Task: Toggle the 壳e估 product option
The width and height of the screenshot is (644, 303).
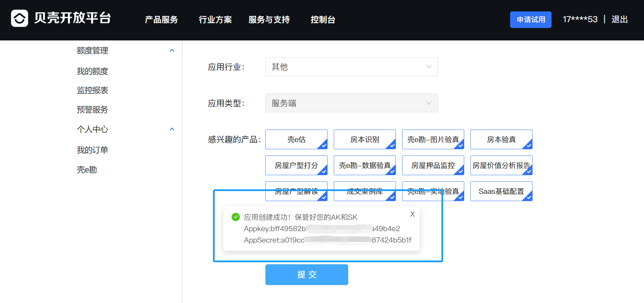Action: [x=296, y=140]
